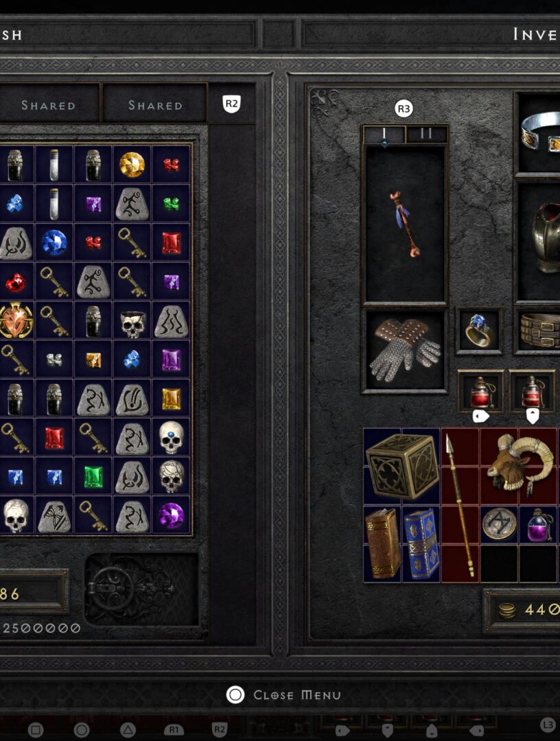Viewport: 560px width, 741px height.
Task: Click the equipped sapphire ring
Action: (479, 330)
